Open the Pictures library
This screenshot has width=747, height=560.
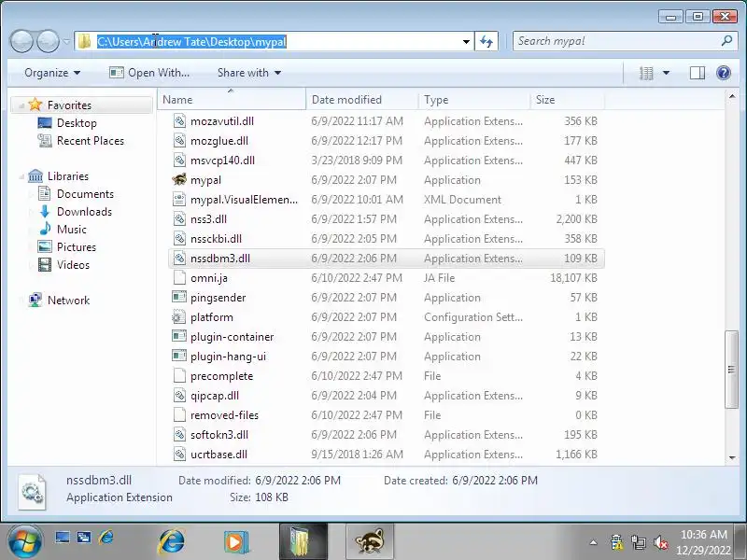(77, 246)
